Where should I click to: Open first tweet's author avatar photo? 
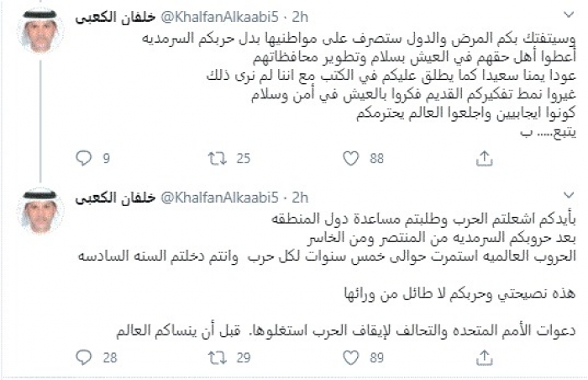click(39, 31)
